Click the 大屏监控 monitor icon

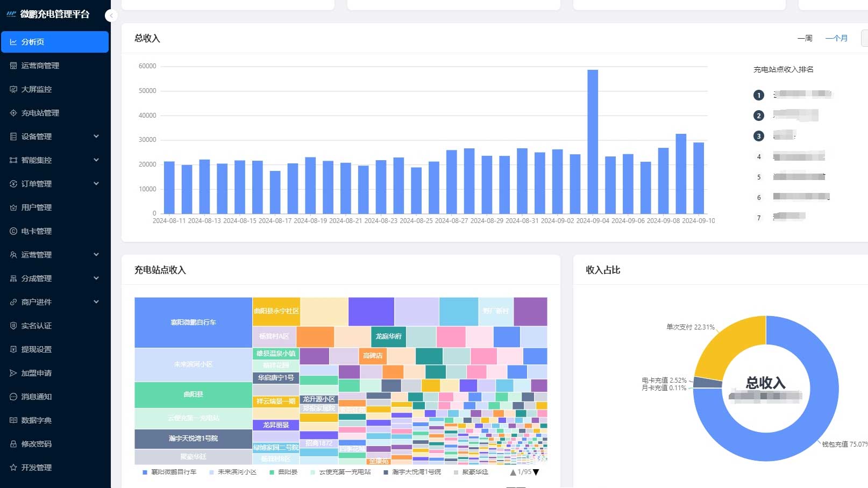[13, 89]
